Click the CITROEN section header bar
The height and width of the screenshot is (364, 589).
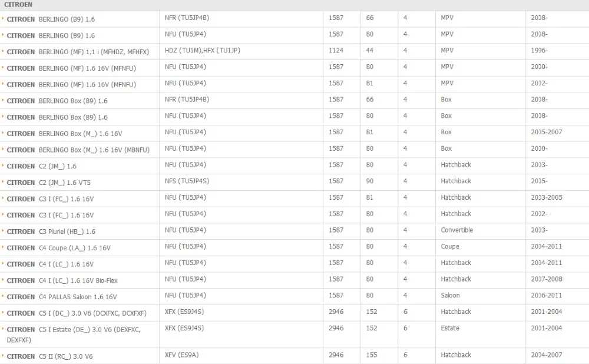(x=294, y=5)
